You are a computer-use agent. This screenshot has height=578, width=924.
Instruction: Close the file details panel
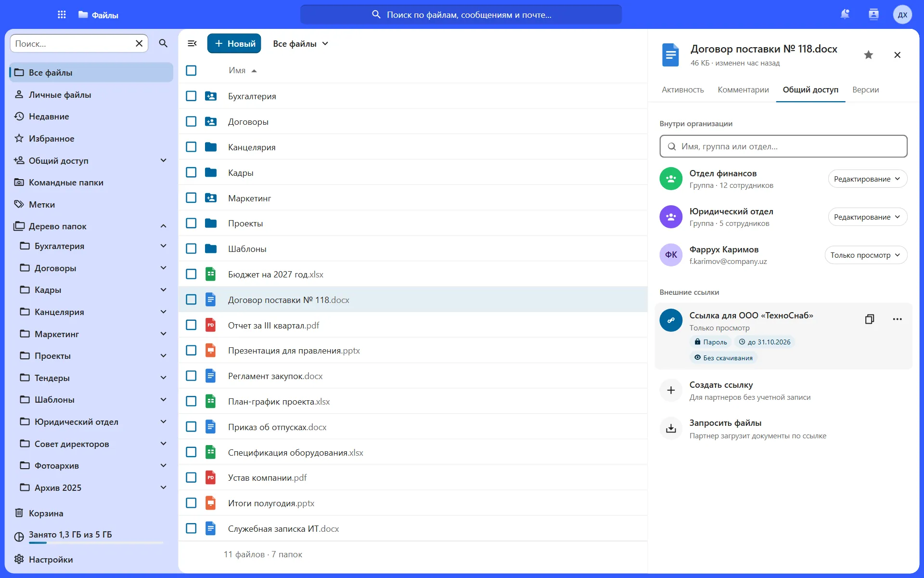(897, 55)
